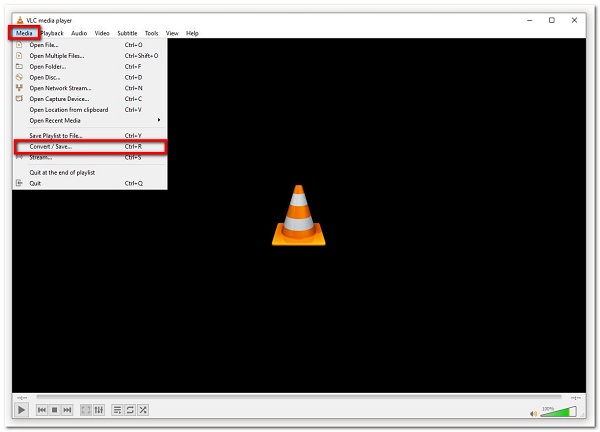600x432 pixels.
Task: Click the previous media button
Action: (x=42, y=410)
